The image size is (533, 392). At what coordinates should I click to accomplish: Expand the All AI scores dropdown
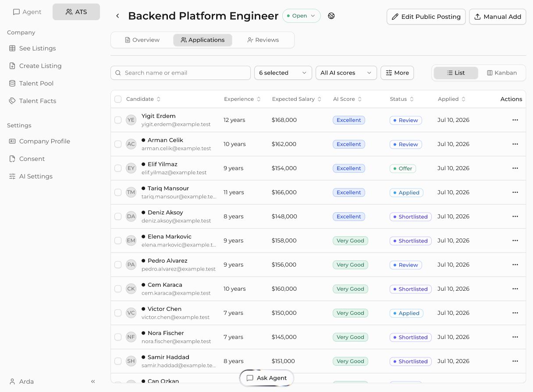[x=346, y=73]
